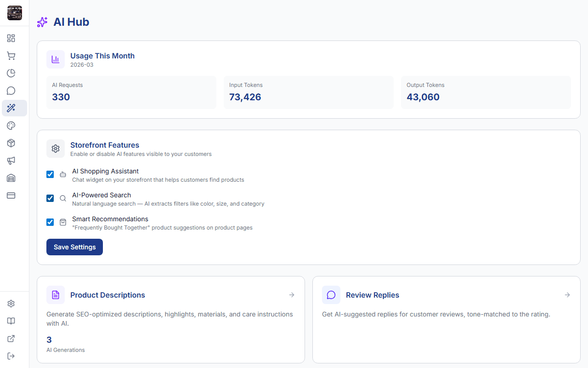Toggle the Smart Recommendations checkbox
The image size is (588, 368).
pos(50,222)
